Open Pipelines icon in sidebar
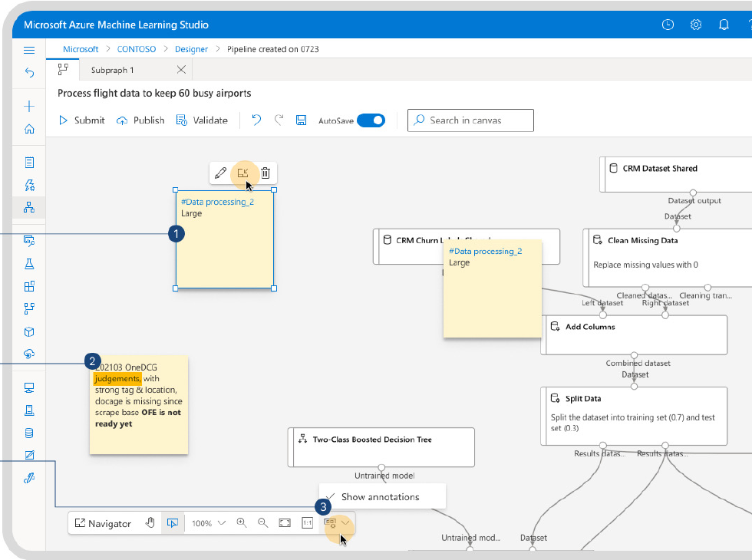 29,308
